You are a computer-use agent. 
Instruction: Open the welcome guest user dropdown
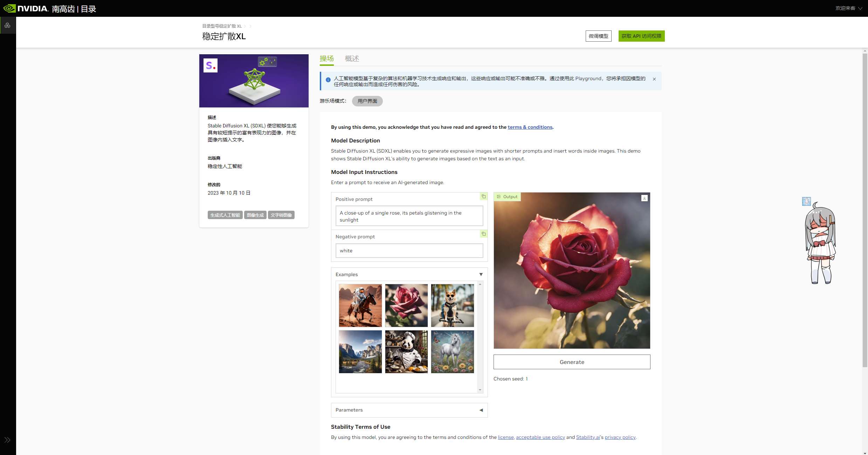[849, 8]
